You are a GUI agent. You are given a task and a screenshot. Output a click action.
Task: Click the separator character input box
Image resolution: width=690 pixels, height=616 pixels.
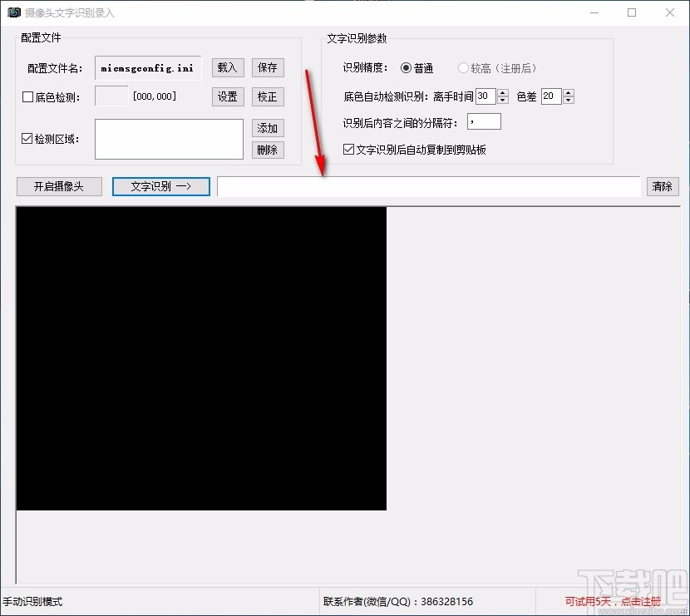(x=483, y=121)
